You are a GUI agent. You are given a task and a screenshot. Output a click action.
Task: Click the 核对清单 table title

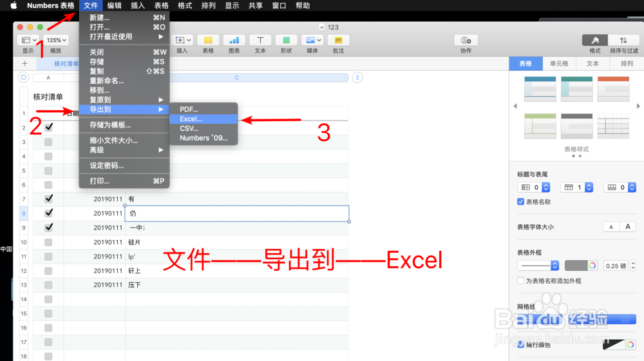click(48, 97)
